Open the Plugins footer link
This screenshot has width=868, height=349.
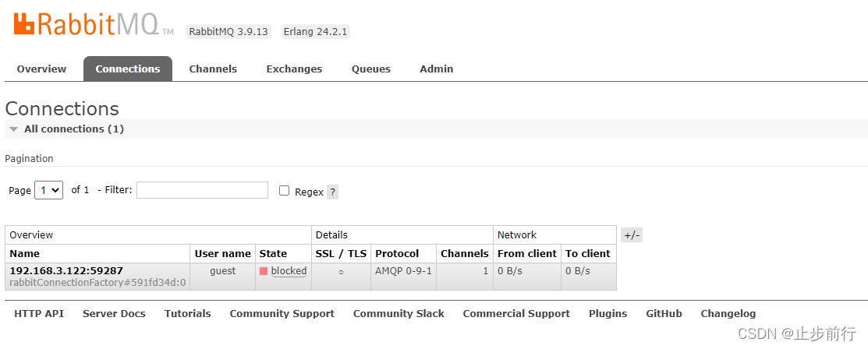[x=608, y=314]
